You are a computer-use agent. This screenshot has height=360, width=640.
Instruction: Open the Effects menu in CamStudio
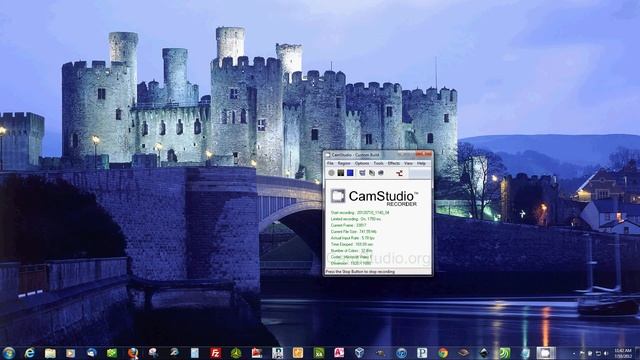click(393, 163)
